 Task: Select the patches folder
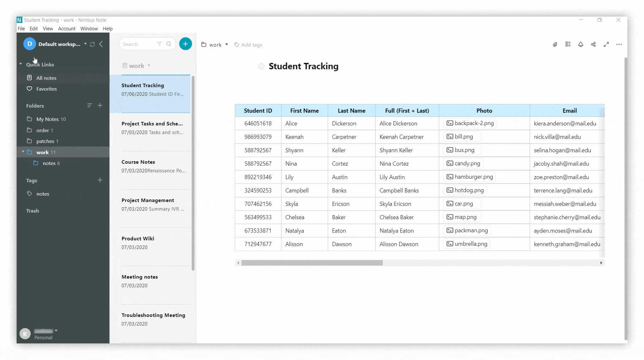(x=63, y=141)
